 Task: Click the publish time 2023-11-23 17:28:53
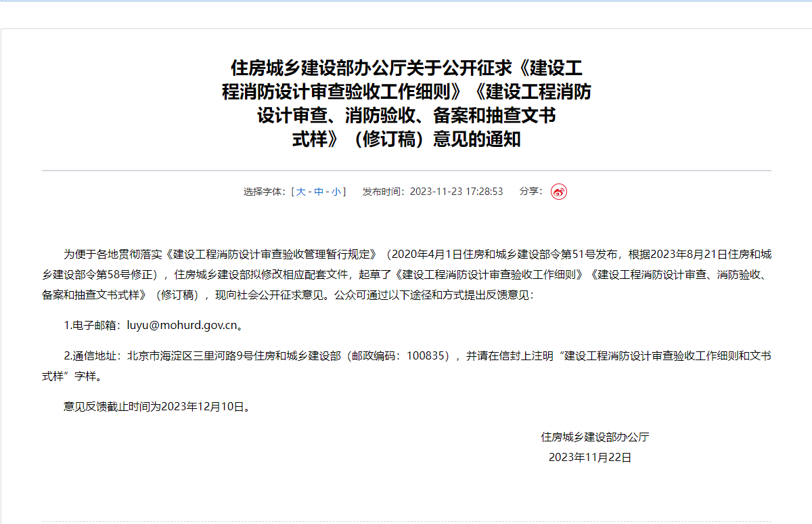point(456,192)
